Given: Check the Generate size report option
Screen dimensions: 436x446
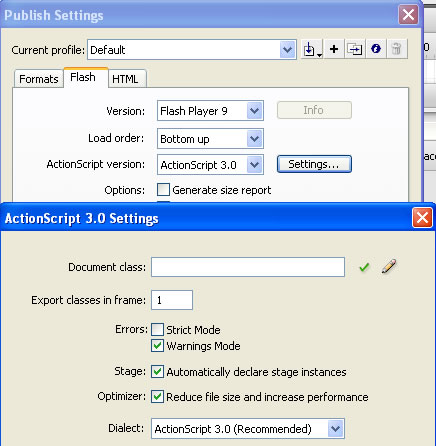Looking at the screenshot, I should tap(163, 190).
